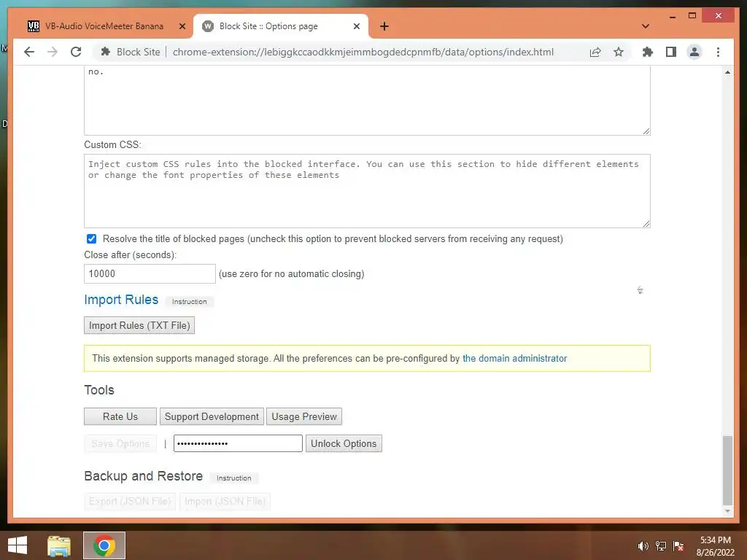
Task: Open File Explorer from the taskbar
Action: click(59, 545)
